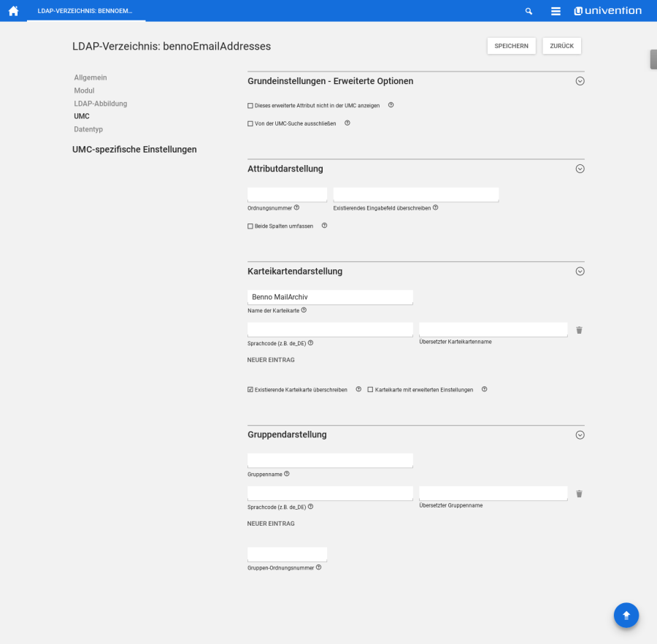The height and width of the screenshot is (644, 657).
Task: Collapse the Grundeinstellungen section
Action: tap(580, 81)
